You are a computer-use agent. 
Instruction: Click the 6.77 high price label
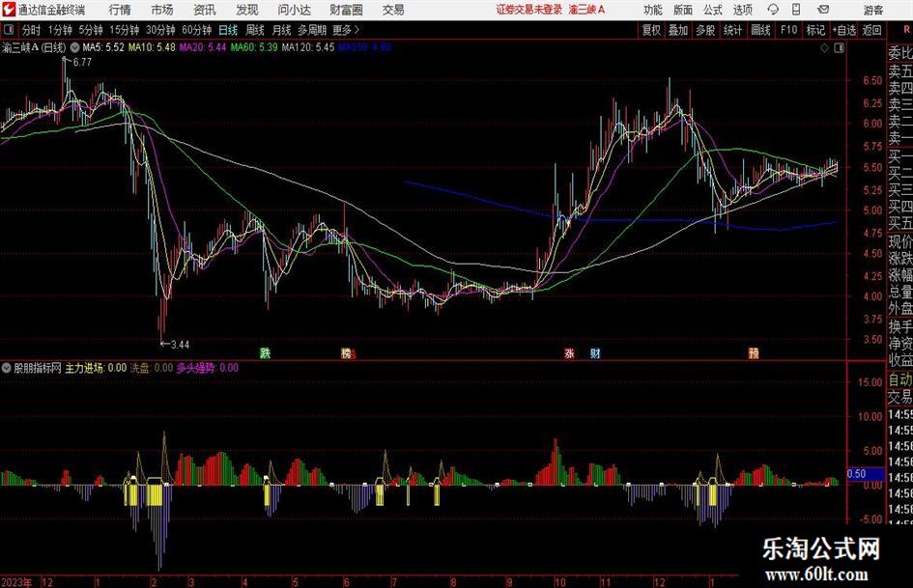pos(82,63)
